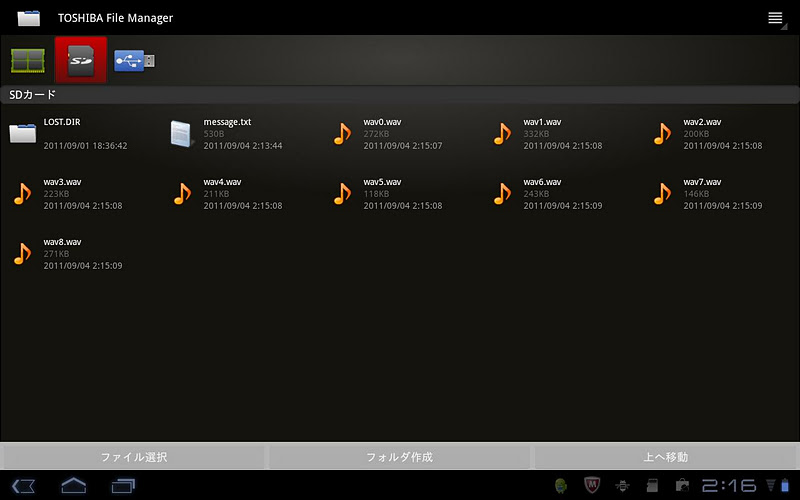Select the wav7.wav file name
800x500 pixels.
[x=702, y=182]
